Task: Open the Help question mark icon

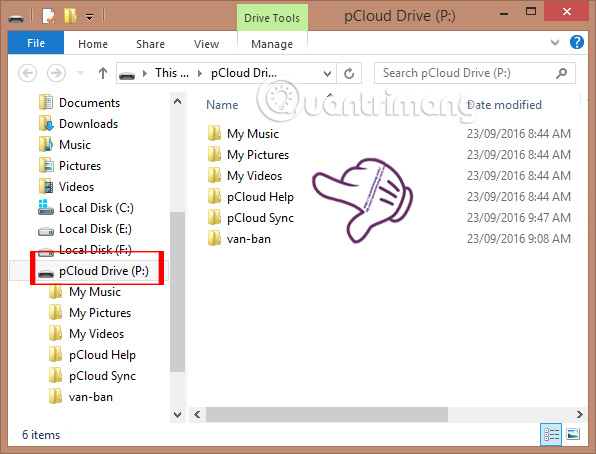Action: point(577,42)
